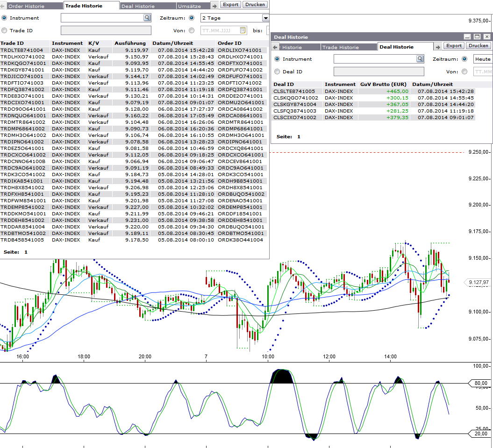Click the left tab-scroll arrow in Trade Historie panel
This screenshot has height=448, width=493.
click(x=2, y=6)
